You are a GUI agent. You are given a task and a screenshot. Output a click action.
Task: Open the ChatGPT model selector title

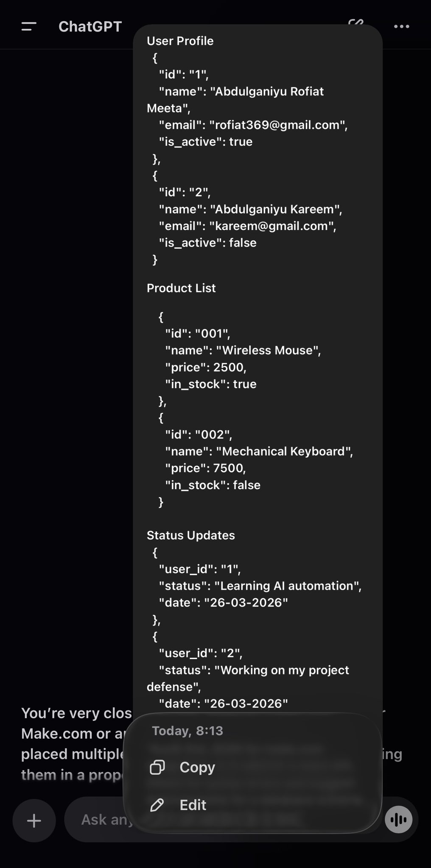click(90, 27)
